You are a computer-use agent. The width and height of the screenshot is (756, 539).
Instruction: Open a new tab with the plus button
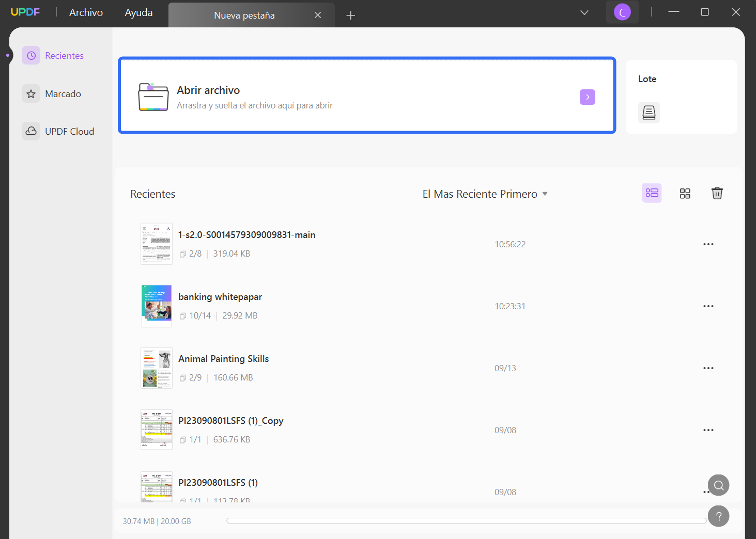(x=350, y=15)
